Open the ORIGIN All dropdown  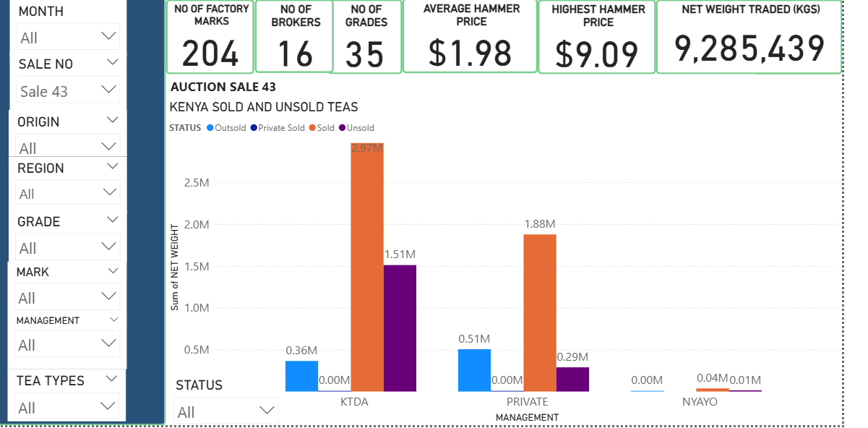[109, 147]
